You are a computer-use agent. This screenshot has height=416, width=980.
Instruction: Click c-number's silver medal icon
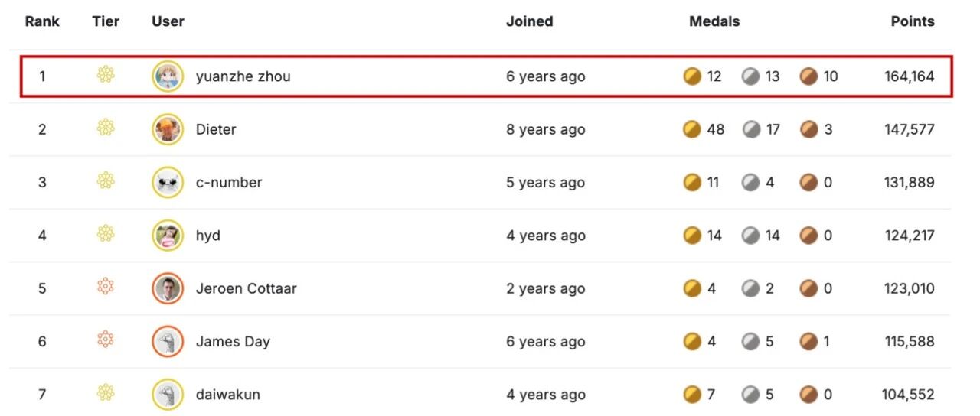751,183
